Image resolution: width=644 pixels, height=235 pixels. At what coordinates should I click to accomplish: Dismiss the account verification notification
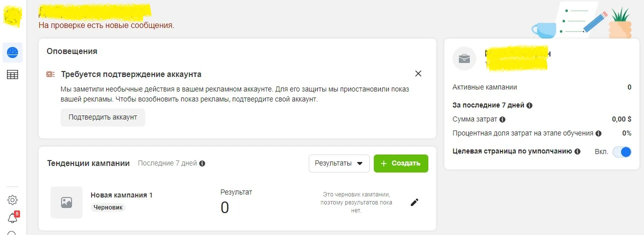click(x=418, y=74)
